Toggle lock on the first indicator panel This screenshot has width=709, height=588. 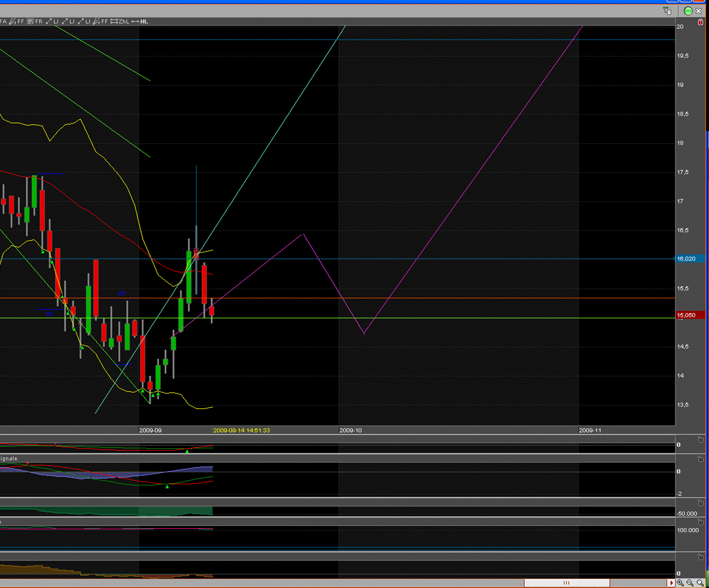pyautogui.click(x=700, y=440)
